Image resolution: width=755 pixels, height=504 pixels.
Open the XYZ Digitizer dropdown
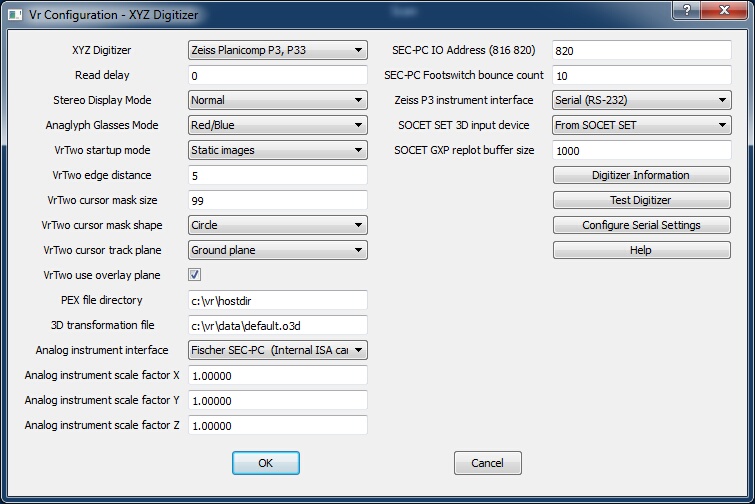point(277,50)
